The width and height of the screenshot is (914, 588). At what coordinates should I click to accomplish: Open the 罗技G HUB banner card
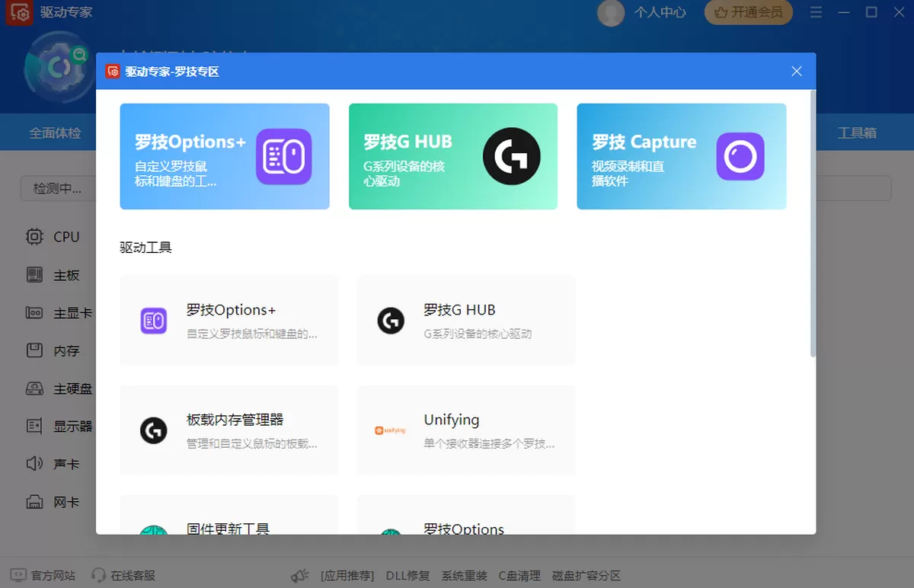point(453,156)
